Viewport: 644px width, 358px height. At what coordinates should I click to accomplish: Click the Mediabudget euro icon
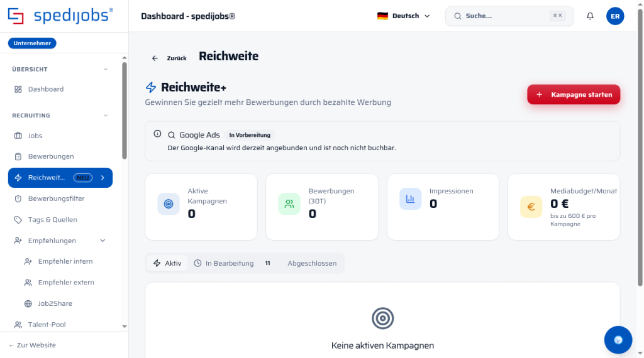[x=531, y=207]
